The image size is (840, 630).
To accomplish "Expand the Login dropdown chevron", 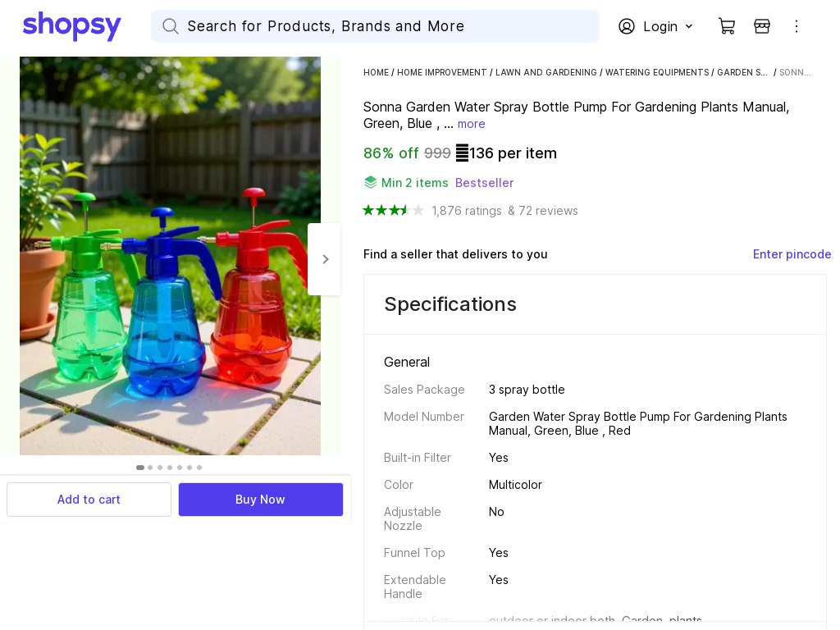I will [689, 26].
